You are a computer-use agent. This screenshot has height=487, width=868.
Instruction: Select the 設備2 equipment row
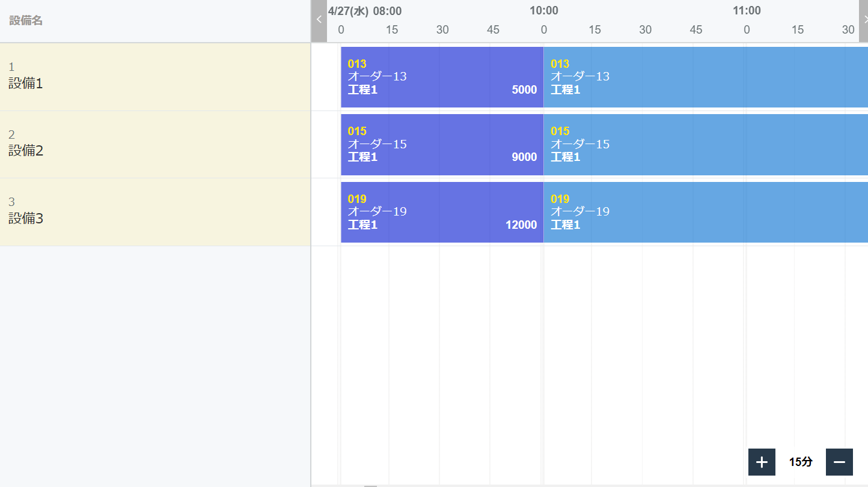click(x=155, y=145)
